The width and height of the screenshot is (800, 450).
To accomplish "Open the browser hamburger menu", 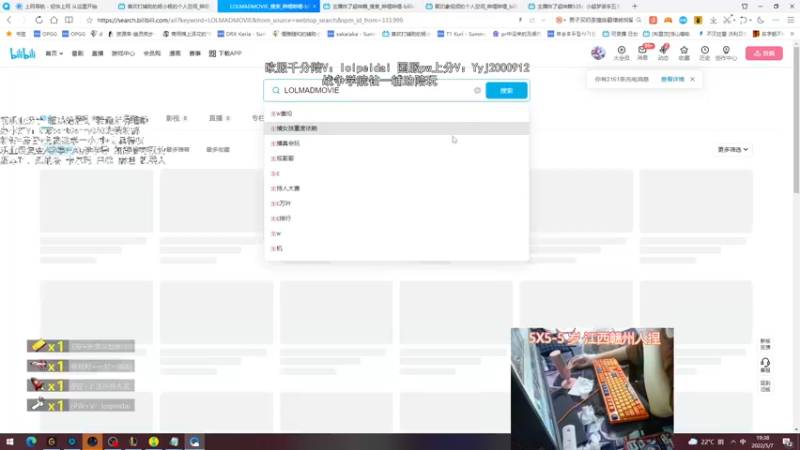I will coord(790,20).
